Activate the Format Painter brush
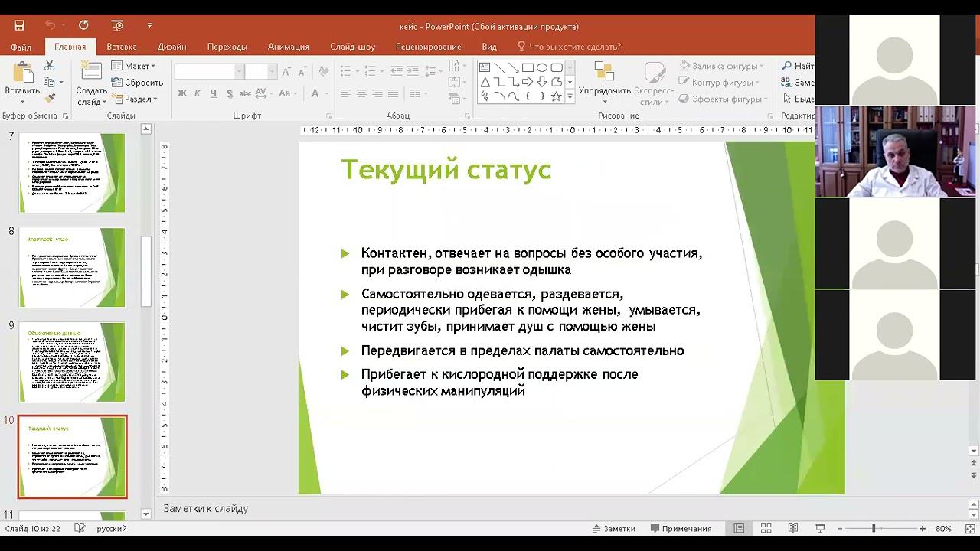This screenshot has height=551, width=980. click(x=50, y=98)
